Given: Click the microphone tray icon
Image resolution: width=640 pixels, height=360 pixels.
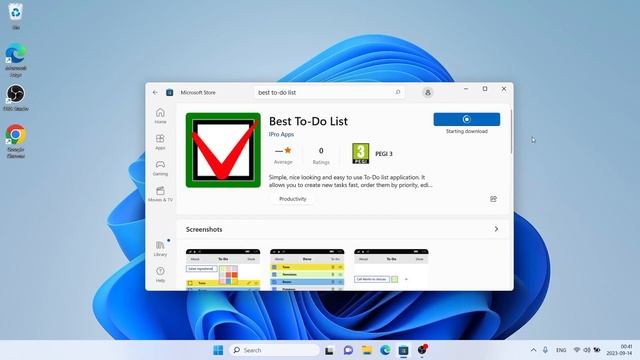Looking at the screenshot, I should click(545, 350).
